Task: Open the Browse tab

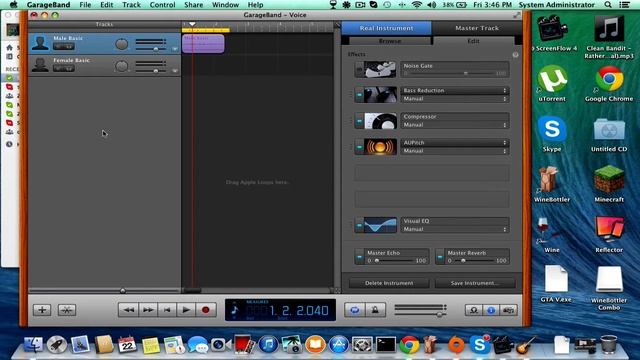Action: [x=390, y=41]
